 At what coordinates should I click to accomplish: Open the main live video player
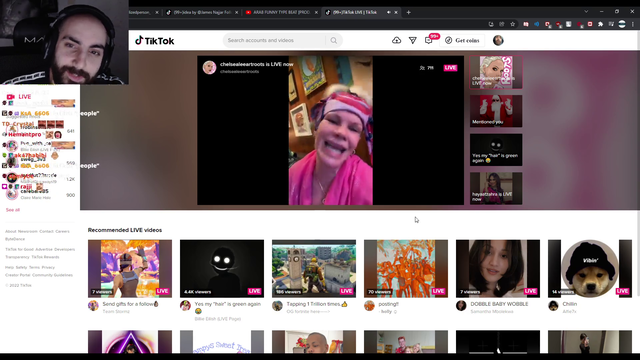pos(331,130)
